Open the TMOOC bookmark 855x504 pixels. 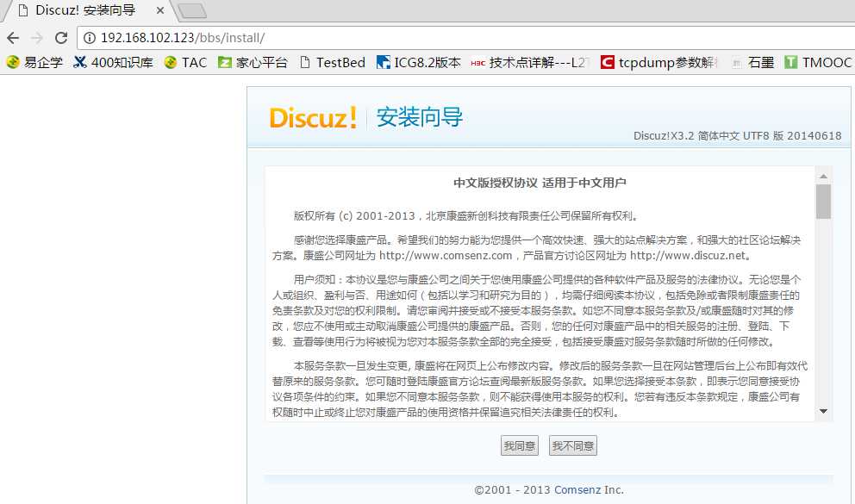[x=818, y=63]
